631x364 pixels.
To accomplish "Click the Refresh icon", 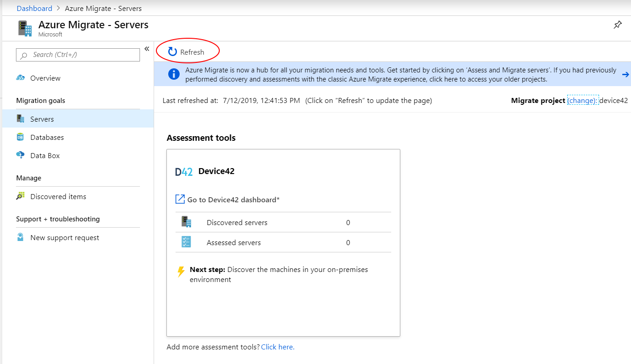I will [x=172, y=51].
